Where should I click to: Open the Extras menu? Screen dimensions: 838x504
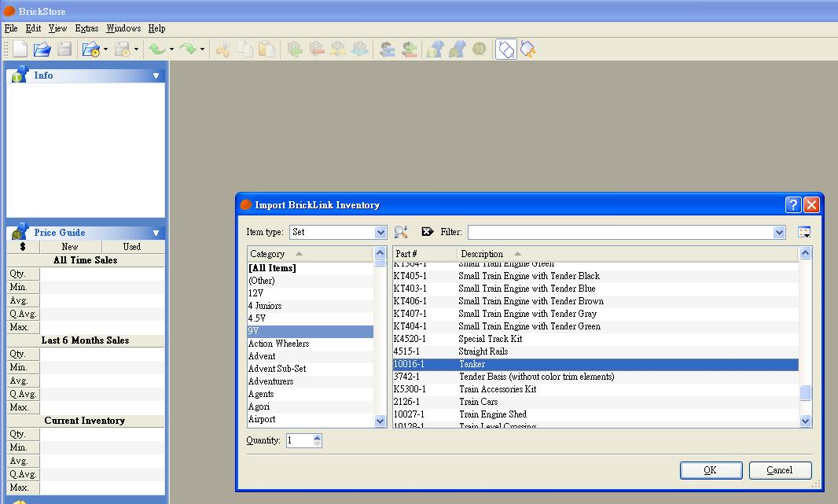click(x=86, y=28)
